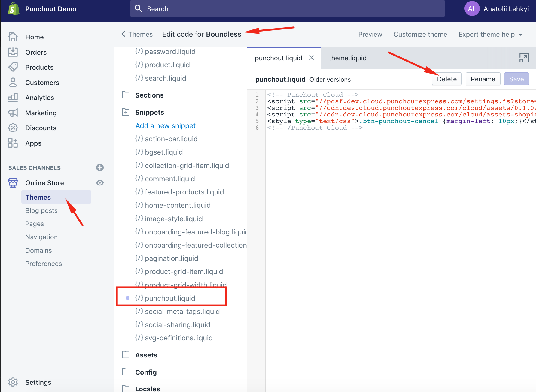
Task: Open the Older versions link
Action: click(330, 80)
